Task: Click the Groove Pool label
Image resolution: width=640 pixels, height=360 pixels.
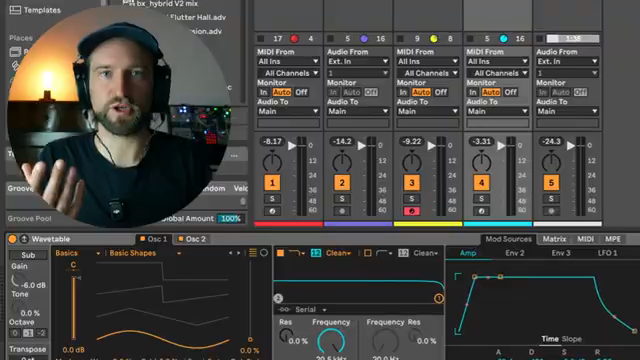Action: [29, 218]
